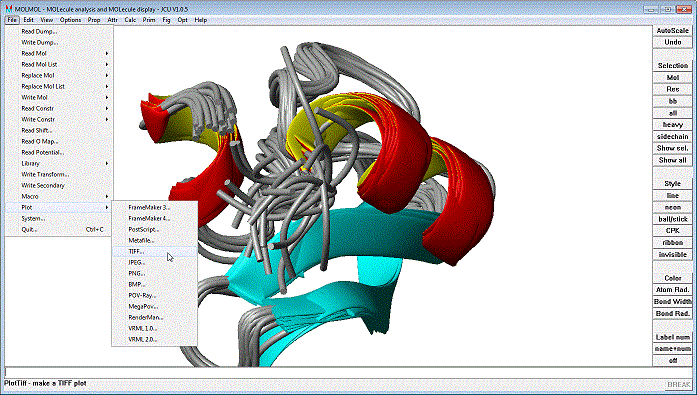
Task: Select Res in selection panel
Action: coord(673,89)
